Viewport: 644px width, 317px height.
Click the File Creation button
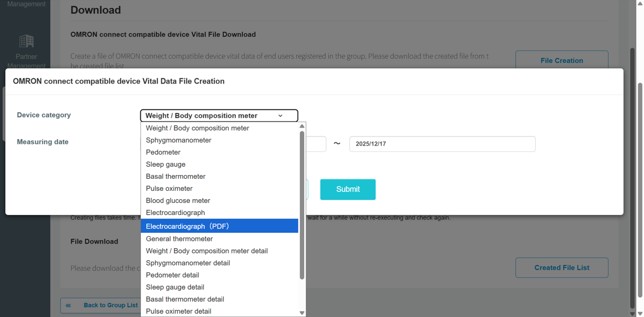point(562,60)
